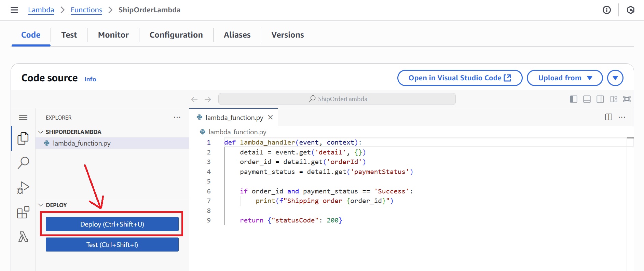Open the Monitor tab
Image resolution: width=644 pixels, height=271 pixels.
(113, 35)
